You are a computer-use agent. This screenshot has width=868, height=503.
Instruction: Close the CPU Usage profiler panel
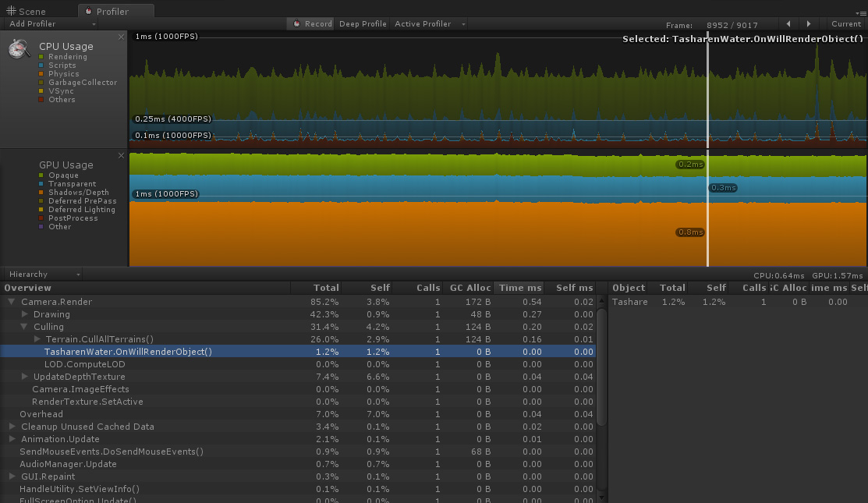pyautogui.click(x=121, y=37)
